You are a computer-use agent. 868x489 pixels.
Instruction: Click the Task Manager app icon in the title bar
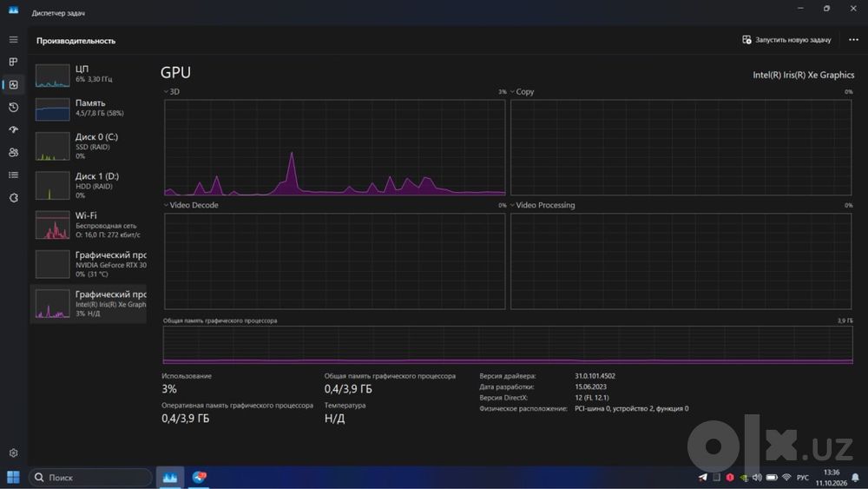coord(13,10)
